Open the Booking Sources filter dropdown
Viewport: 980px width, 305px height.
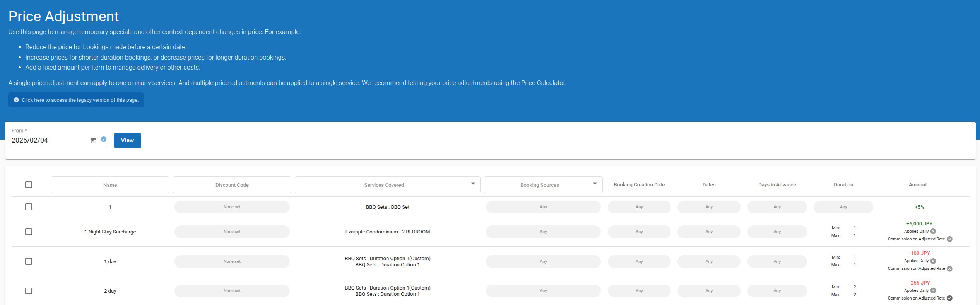(595, 184)
